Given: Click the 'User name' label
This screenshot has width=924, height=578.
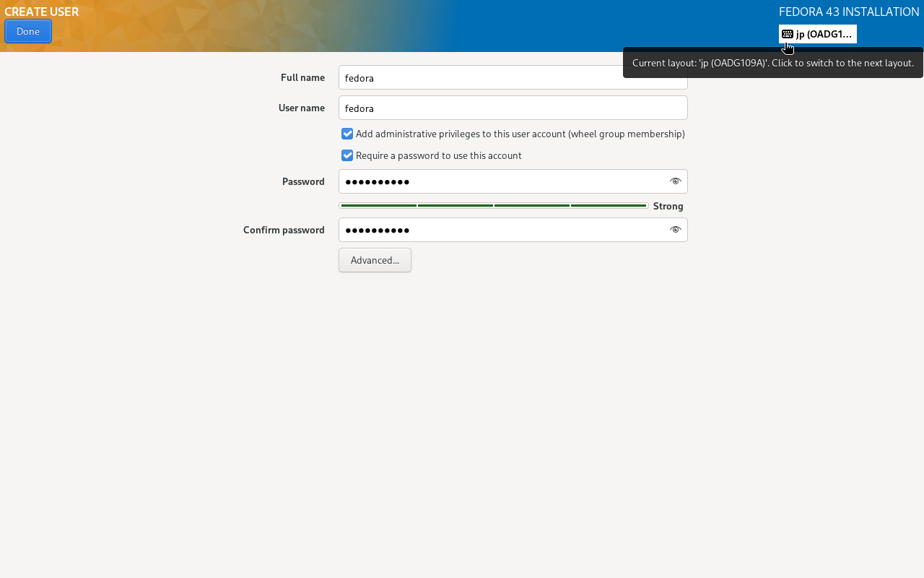Looking at the screenshot, I should [x=301, y=108].
